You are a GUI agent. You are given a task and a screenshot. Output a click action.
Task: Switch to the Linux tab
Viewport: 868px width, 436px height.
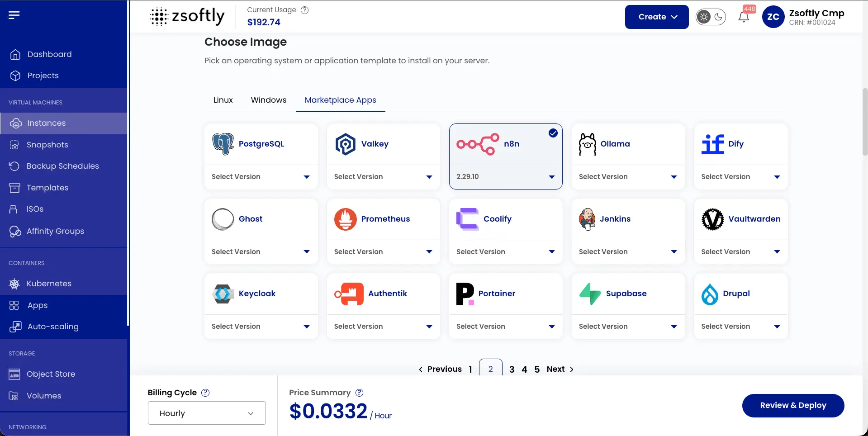click(x=223, y=100)
